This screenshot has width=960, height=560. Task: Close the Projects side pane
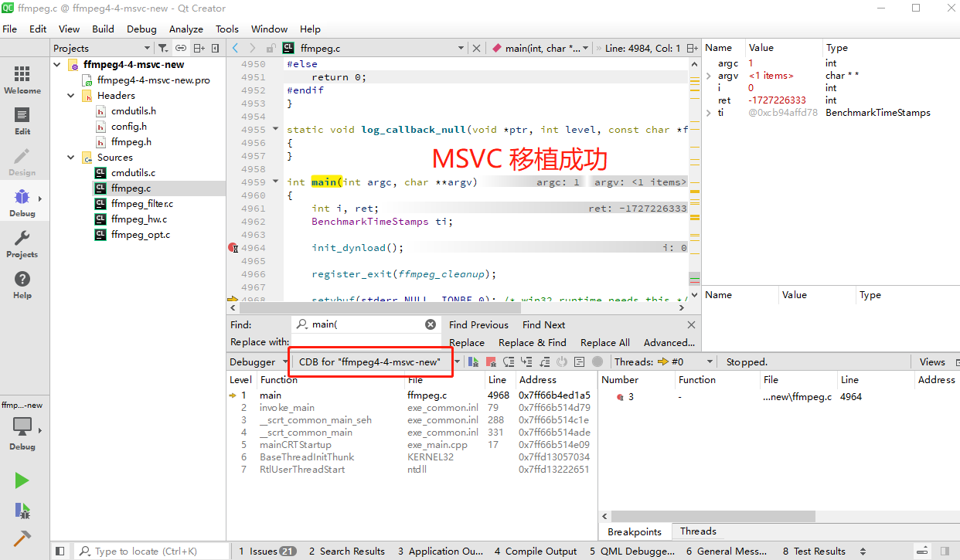coord(216,48)
